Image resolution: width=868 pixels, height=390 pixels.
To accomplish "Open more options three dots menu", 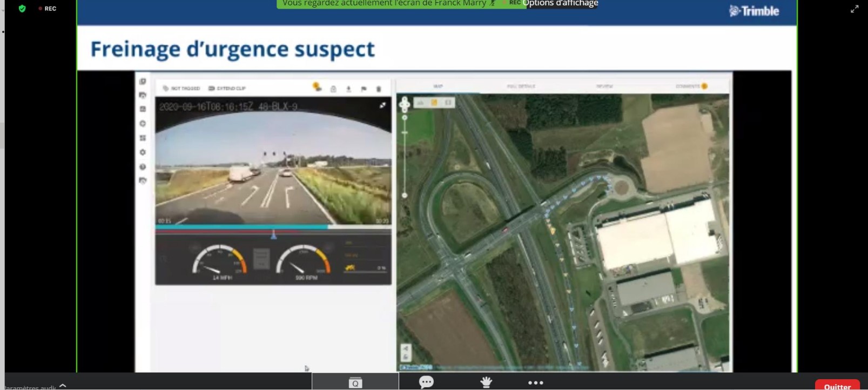I will click(535, 382).
